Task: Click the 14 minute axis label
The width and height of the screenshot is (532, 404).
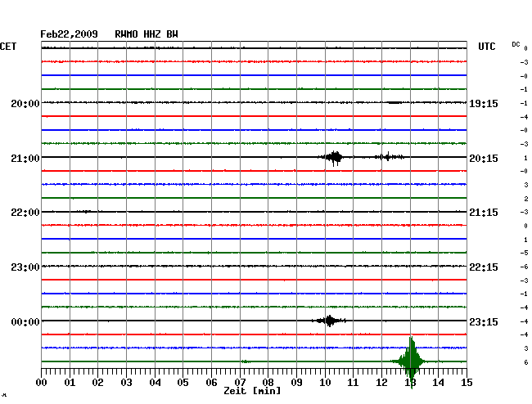Action: pyautogui.click(x=438, y=382)
